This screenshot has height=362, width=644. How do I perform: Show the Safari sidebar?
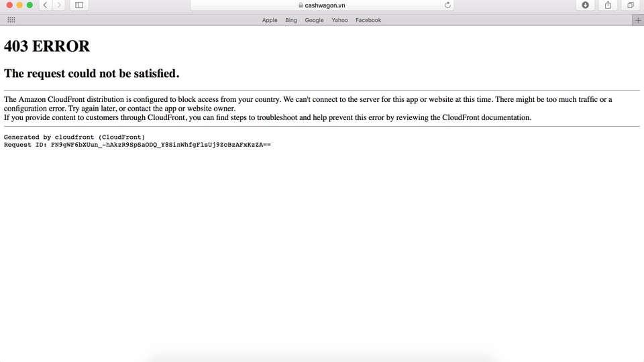(x=79, y=5)
